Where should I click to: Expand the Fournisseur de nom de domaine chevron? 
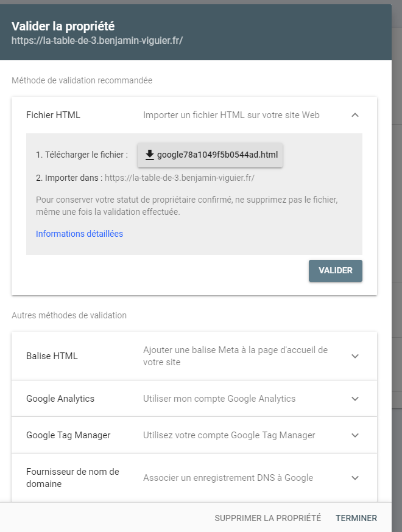click(355, 478)
